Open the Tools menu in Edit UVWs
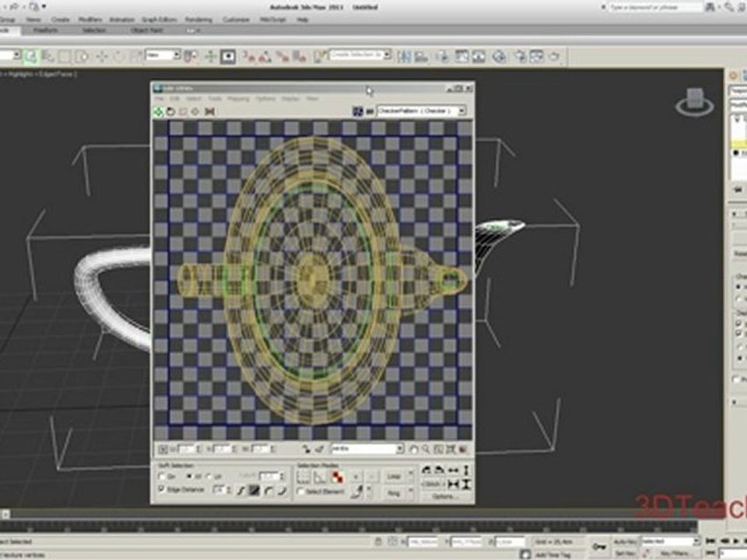The image size is (747, 560). point(215,99)
